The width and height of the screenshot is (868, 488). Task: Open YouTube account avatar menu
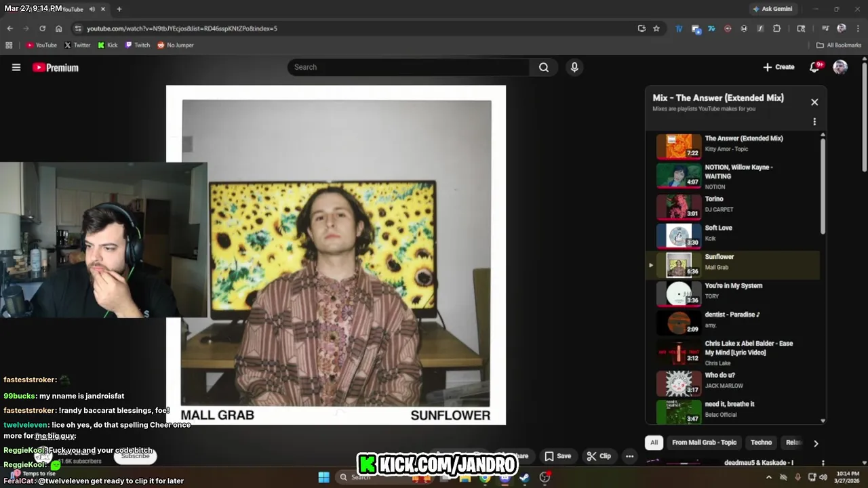tap(840, 66)
